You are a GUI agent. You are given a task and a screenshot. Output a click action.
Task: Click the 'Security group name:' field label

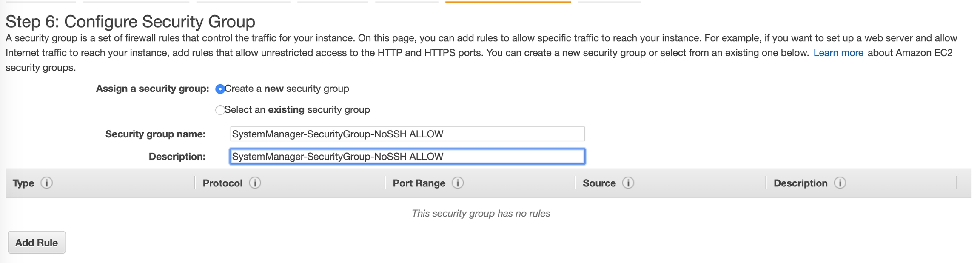(x=155, y=134)
